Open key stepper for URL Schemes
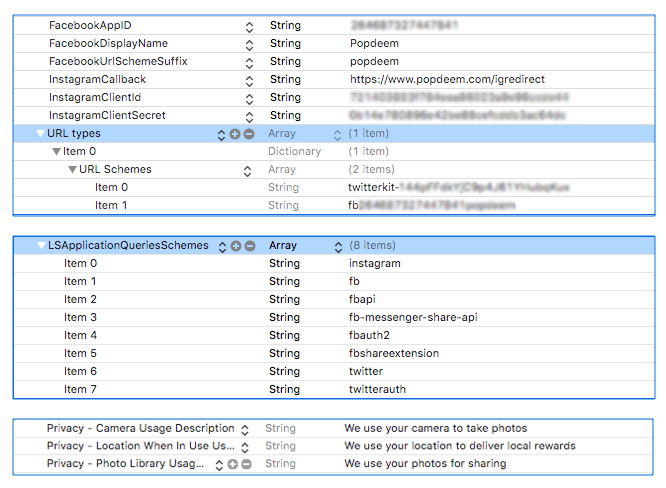 tap(247, 171)
